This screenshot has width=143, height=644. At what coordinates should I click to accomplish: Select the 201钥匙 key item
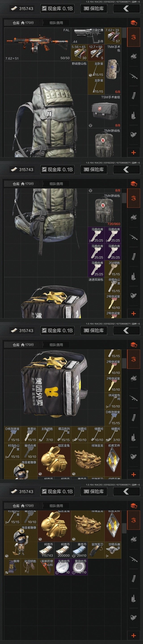coord(113,269)
